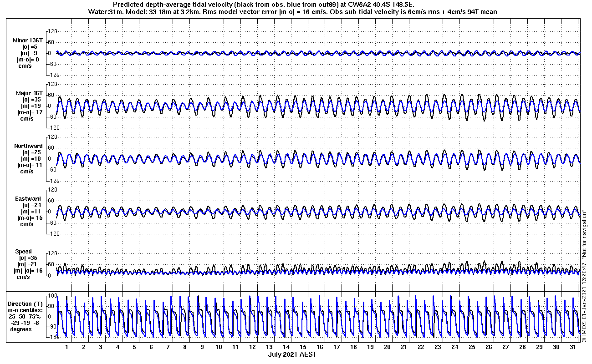Click '|m-o|= 11' under Northward
This screenshot has width=592, height=364.
pos(30,165)
